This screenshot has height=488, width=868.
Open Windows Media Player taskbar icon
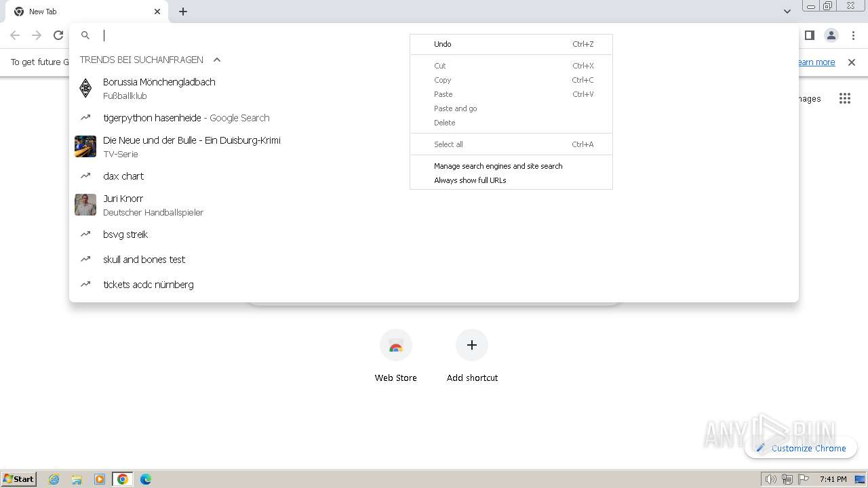[100, 479]
